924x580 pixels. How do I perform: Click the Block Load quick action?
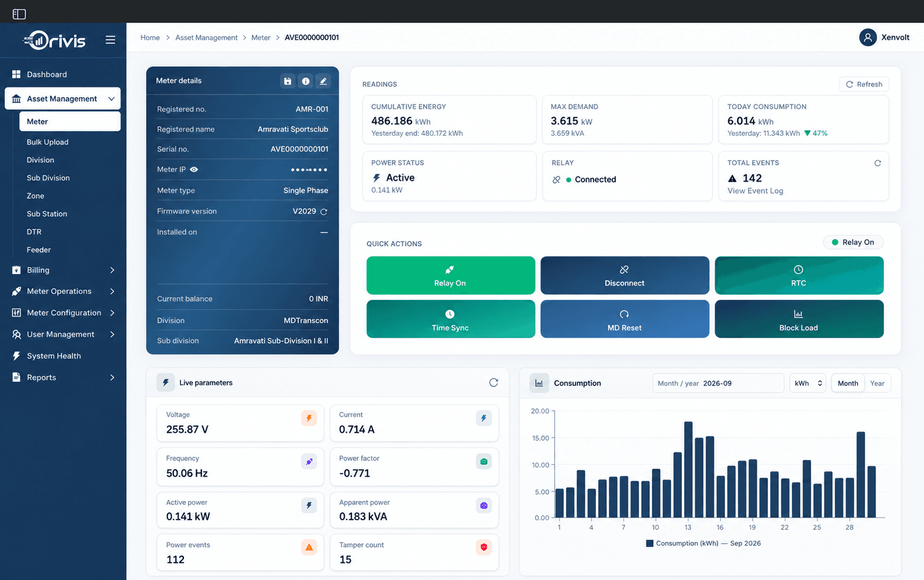(799, 319)
